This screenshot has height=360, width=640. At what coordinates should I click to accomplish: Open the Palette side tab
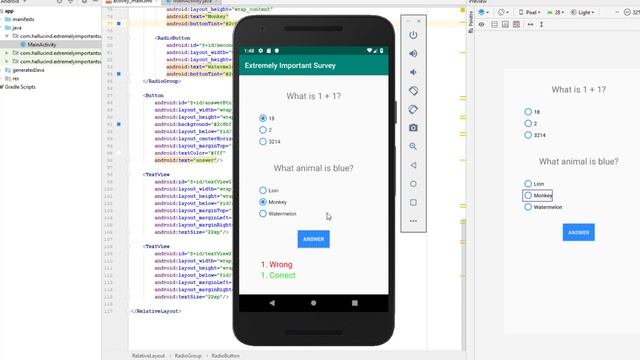[x=471, y=22]
